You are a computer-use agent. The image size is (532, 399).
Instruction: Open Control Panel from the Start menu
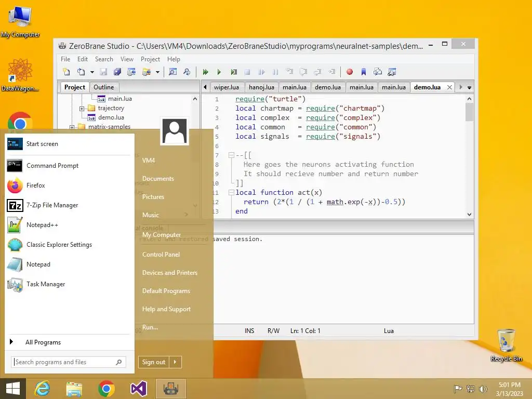pos(161,255)
